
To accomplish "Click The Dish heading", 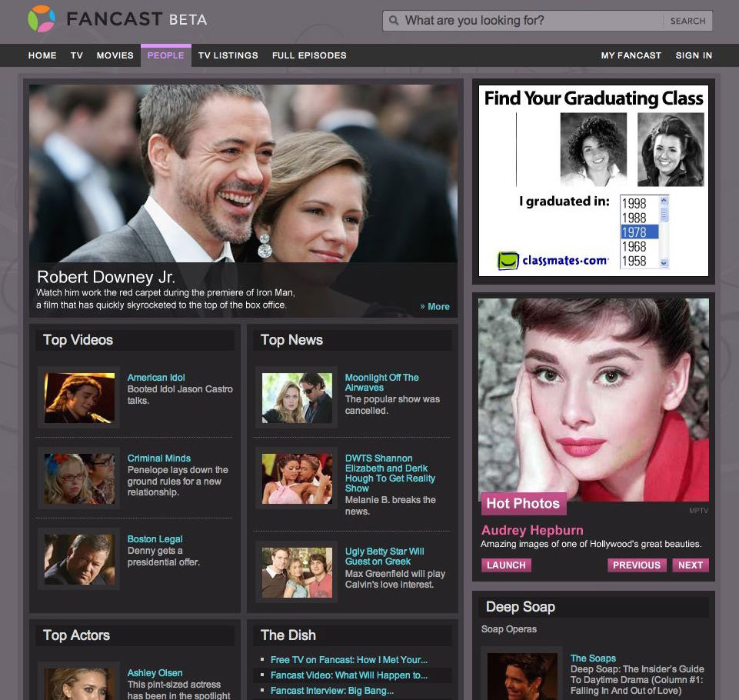I will coord(288,635).
